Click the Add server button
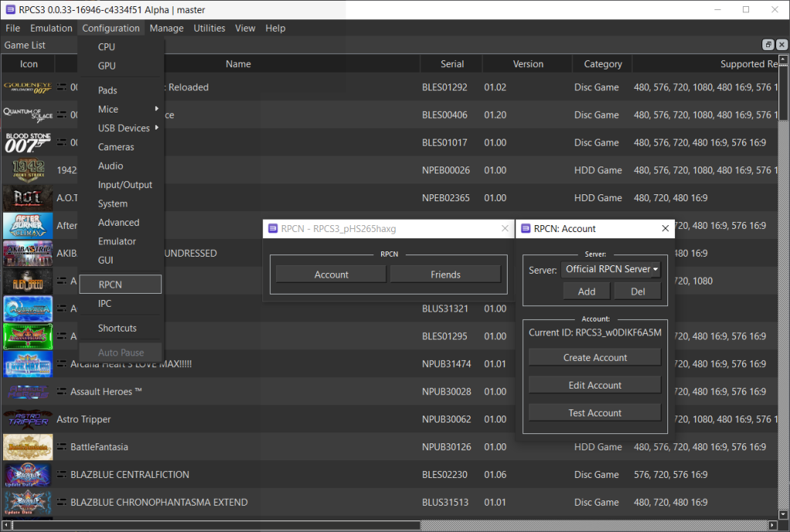This screenshot has width=790, height=532. click(x=586, y=291)
